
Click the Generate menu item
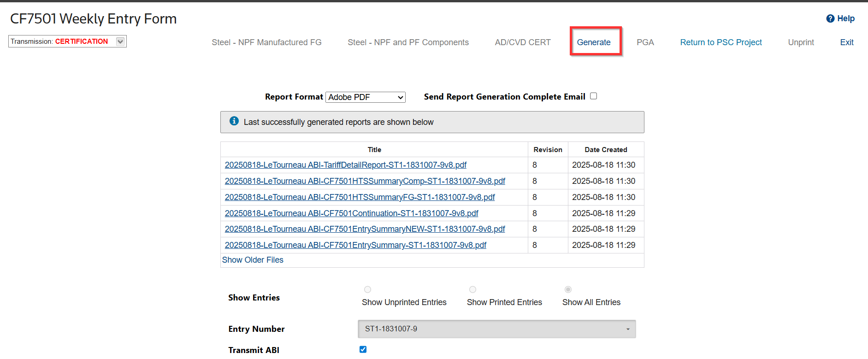tap(594, 42)
